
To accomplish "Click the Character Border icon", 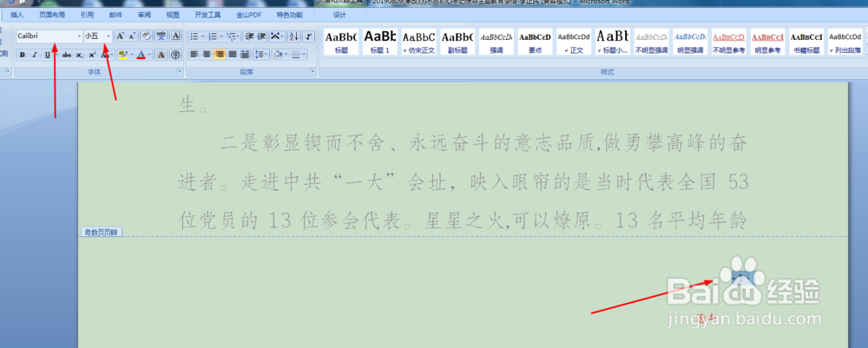I will coord(175,36).
